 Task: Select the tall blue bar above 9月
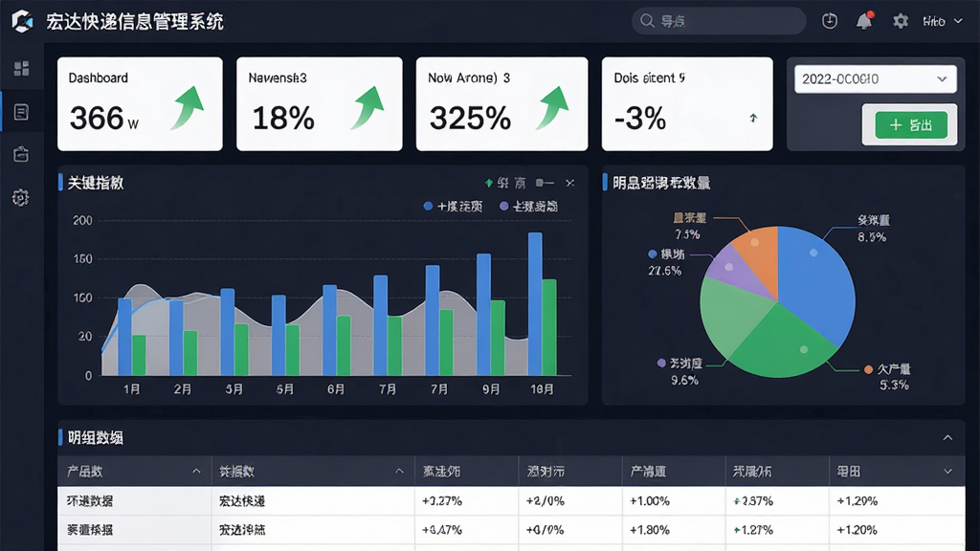tap(483, 314)
